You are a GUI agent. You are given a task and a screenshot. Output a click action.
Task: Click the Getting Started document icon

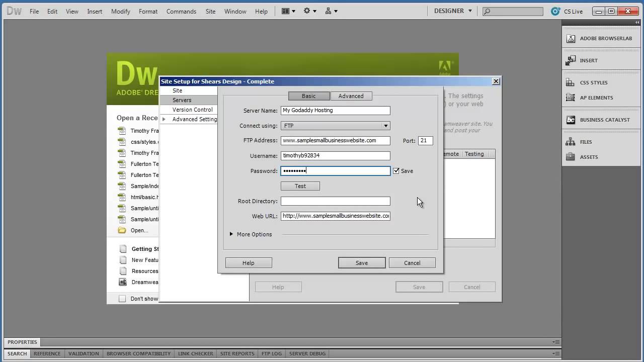[122, 249]
